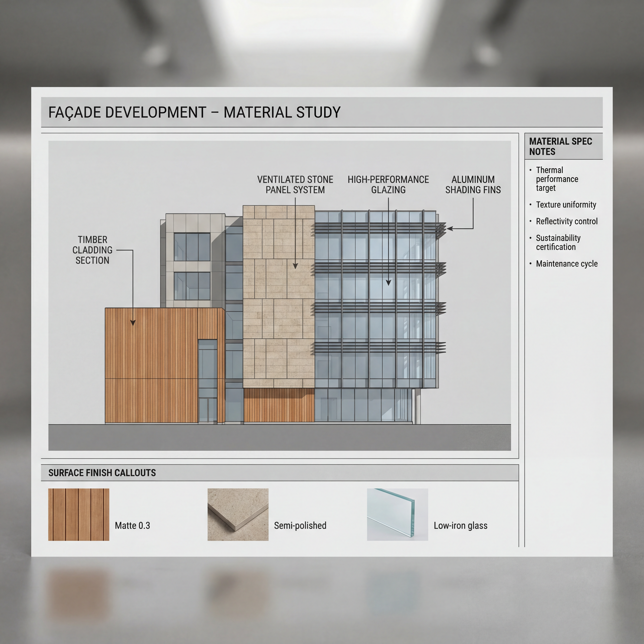Select the 'Sustainability certification' bullet note

coord(558,242)
